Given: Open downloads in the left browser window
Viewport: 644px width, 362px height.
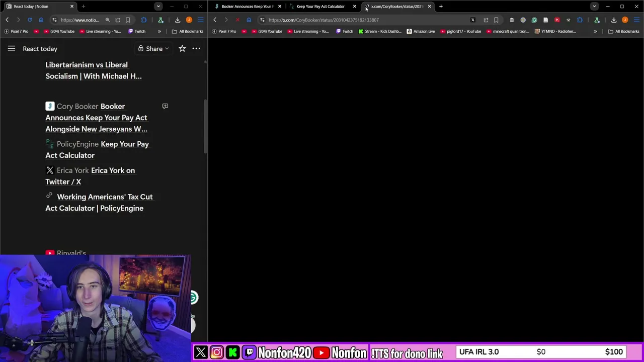Looking at the screenshot, I should tap(178, 20).
